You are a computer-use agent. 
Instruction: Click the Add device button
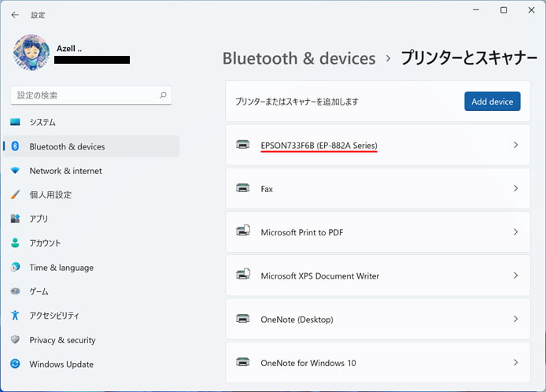(x=493, y=102)
